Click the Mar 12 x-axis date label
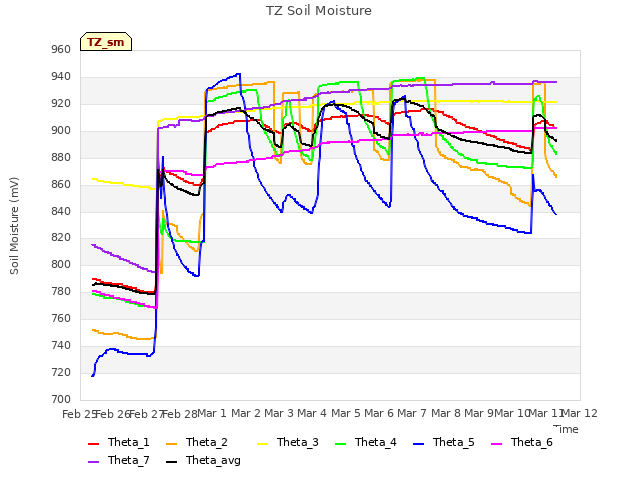 pos(580,413)
